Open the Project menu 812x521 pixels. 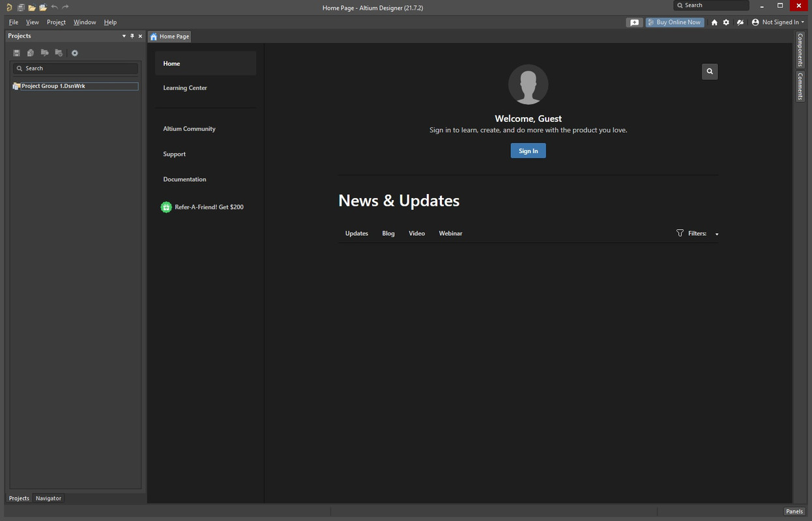(56, 22)
